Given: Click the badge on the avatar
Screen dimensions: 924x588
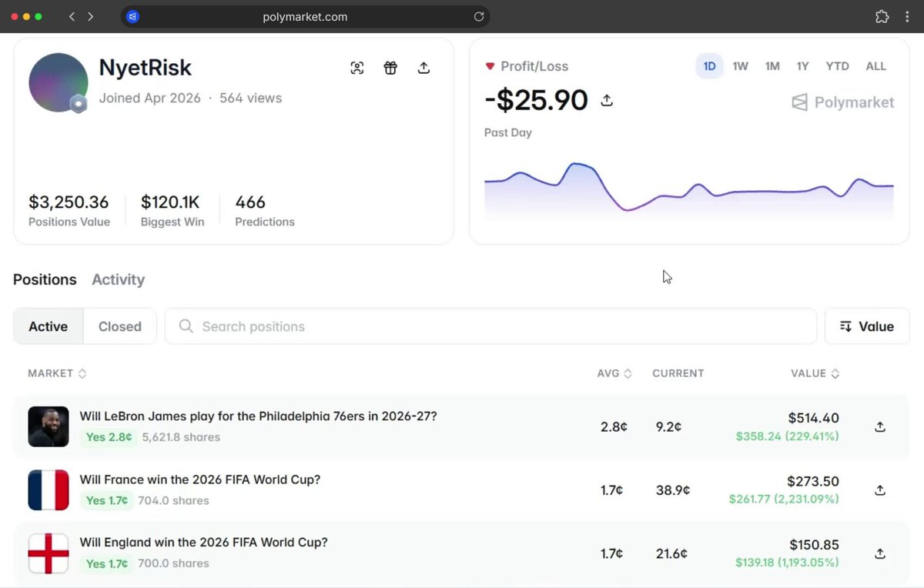Looking at the screenshot, I should pyautogui.click(x=78, y=105).
